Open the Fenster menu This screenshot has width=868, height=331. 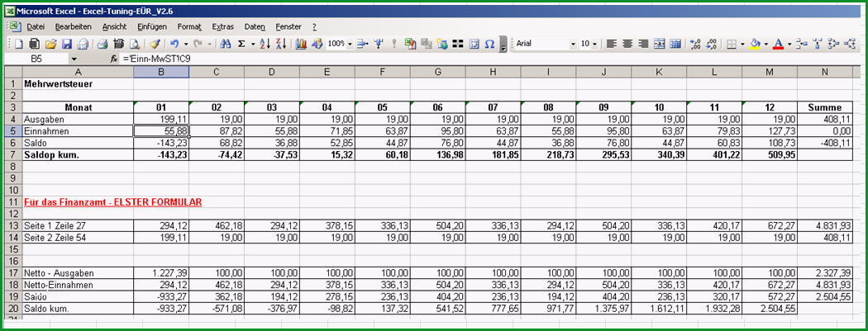pos(289,26)
